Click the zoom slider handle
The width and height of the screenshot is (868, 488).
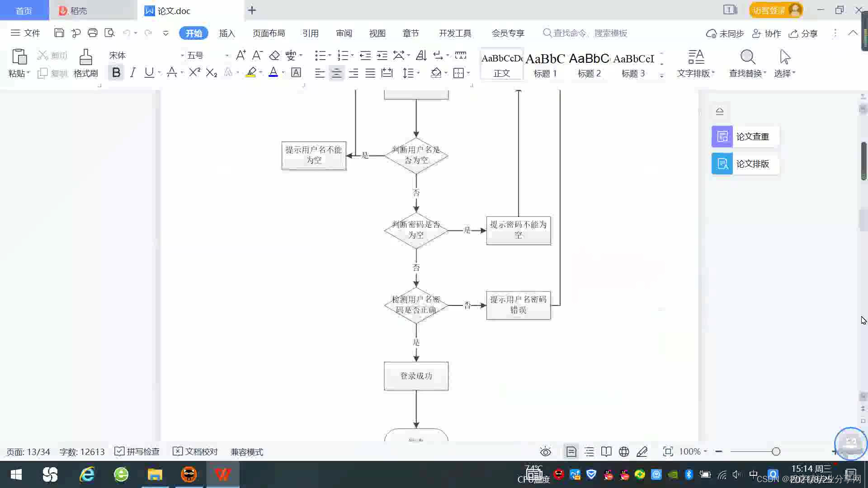(776, 451)
